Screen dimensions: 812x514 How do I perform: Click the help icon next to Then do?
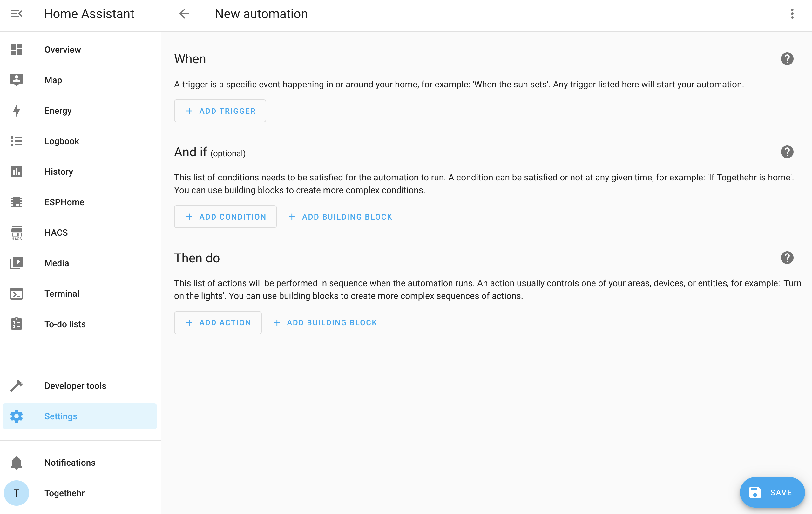click(x=787, y=258)
